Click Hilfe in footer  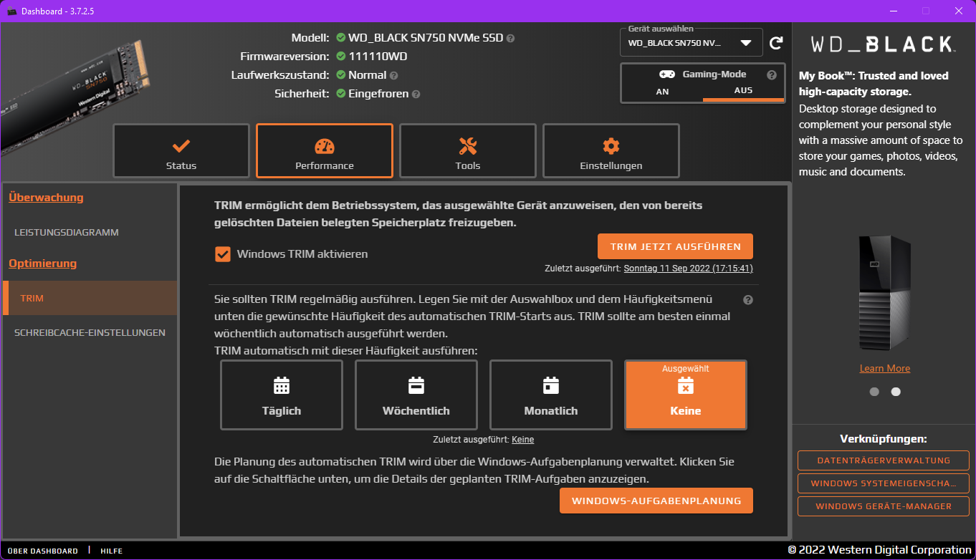[x=112, y=551]
